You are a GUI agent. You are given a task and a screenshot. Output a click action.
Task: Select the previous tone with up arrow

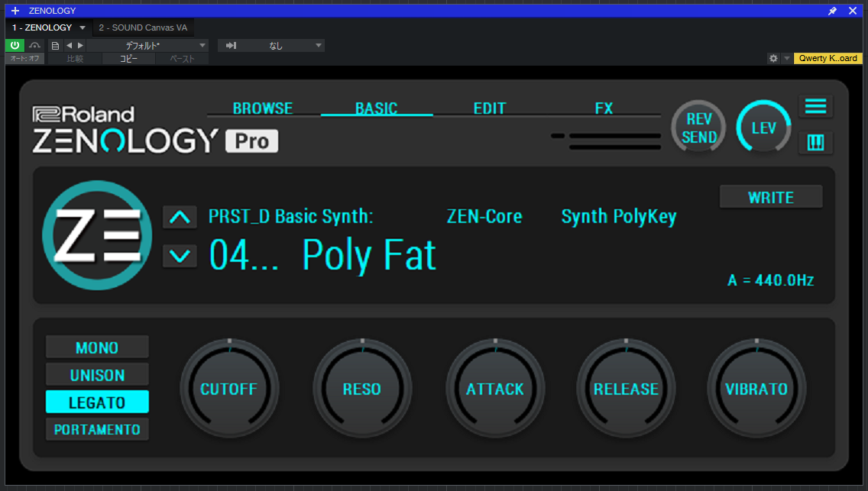point(180,218)
